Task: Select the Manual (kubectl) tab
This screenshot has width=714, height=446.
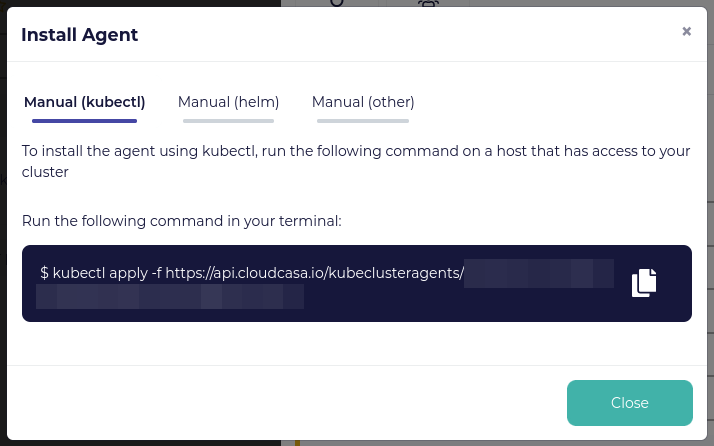Action: pos(84,102)
